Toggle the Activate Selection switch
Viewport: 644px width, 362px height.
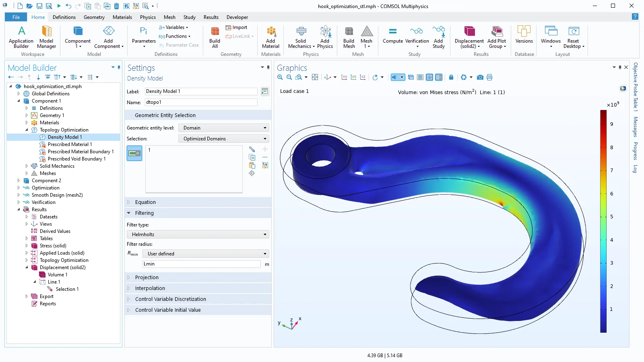[x=134, y=153]
